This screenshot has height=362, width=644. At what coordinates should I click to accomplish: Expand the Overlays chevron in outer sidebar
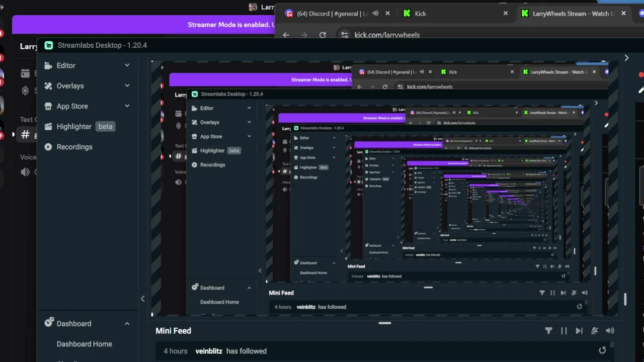coord(127,86)
